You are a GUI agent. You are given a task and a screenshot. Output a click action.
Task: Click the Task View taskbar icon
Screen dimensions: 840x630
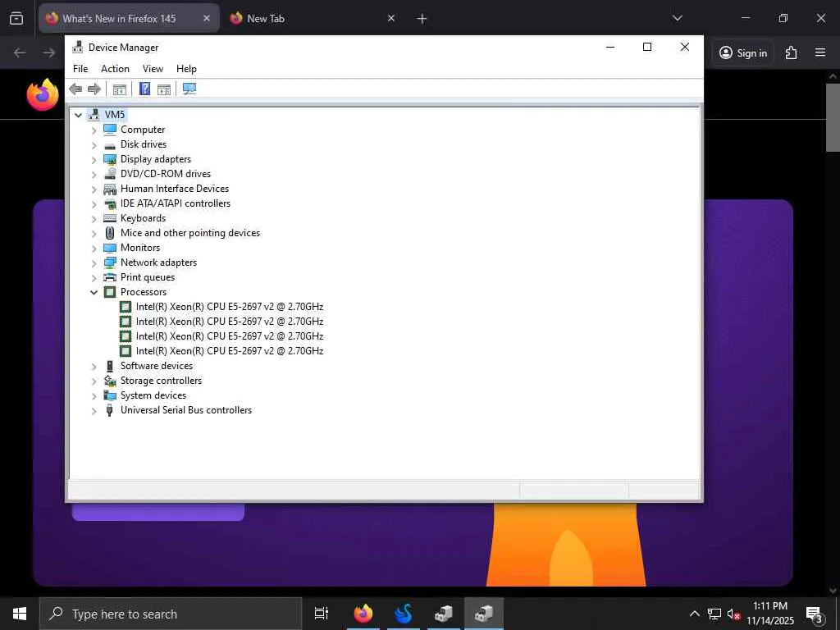point(322,614)
